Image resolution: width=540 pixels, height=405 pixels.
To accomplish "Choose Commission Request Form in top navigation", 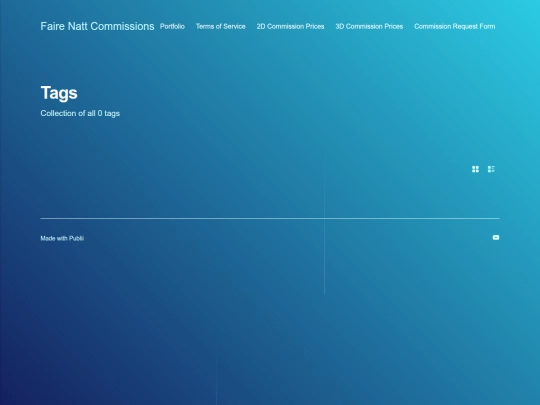I will (455, 27).
